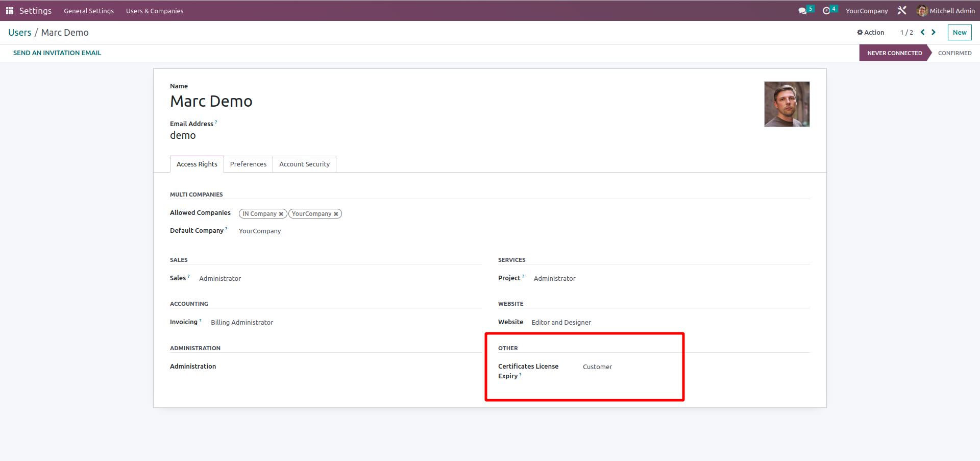Image resolution: width=980 pixels, height=461 pixels.
Task: Click the record pager 1 / 2
Action: 906,32
